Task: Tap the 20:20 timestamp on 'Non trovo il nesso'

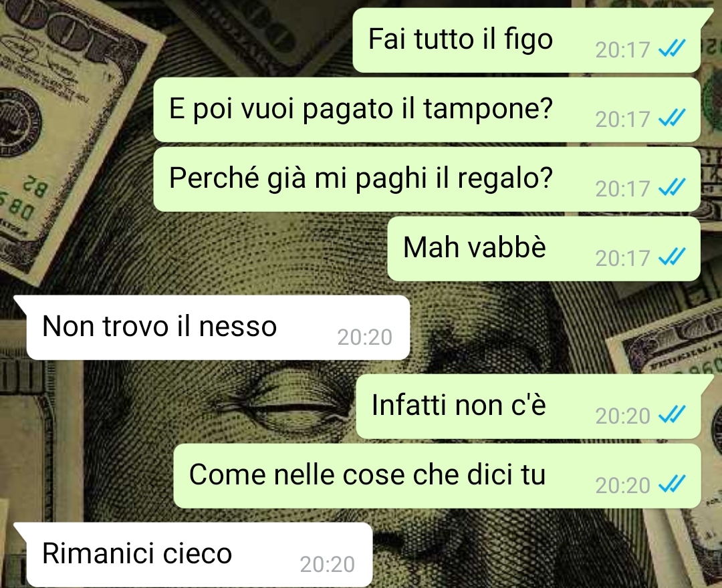Action: click(x=365, y=337)
